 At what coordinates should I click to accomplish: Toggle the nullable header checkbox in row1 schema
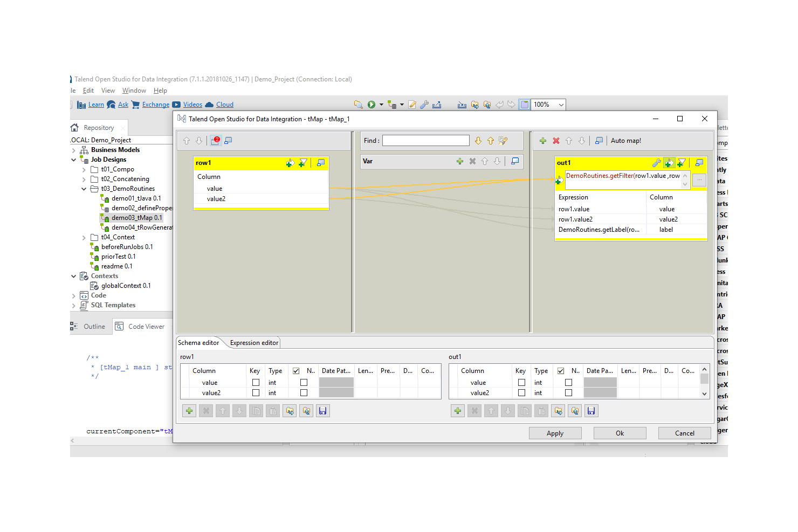pyautogui.click(x=296, y=370)
